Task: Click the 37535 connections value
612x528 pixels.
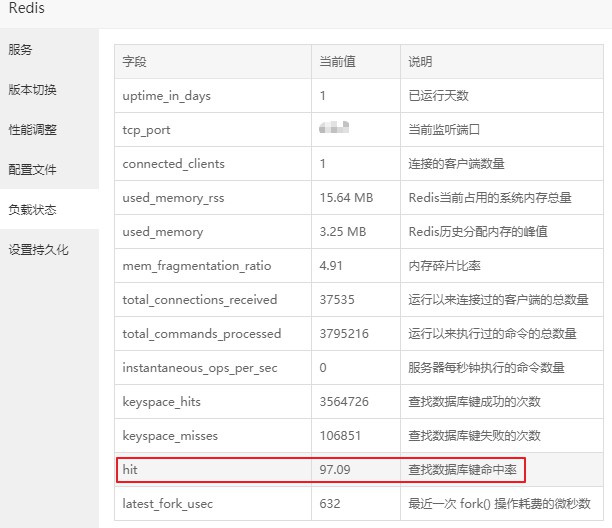Action: click(337, 300)
